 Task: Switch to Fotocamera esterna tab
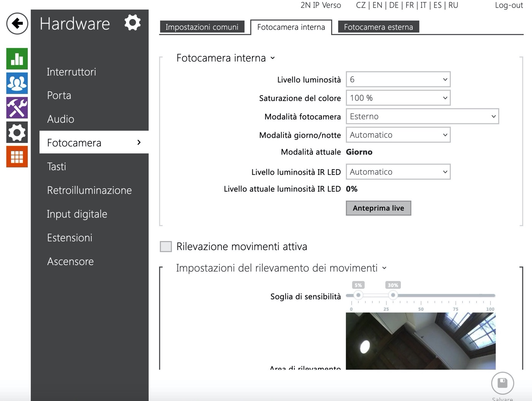378,27
